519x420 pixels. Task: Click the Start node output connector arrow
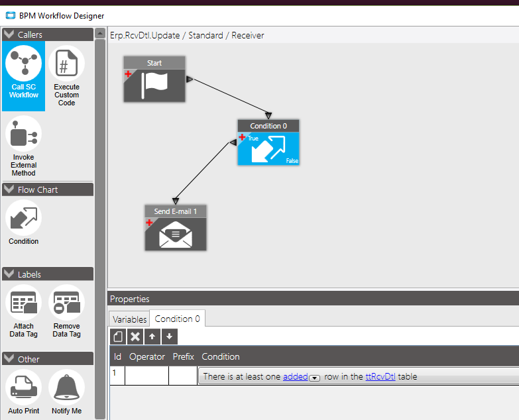pyautogui.click(x=190, y=79)
